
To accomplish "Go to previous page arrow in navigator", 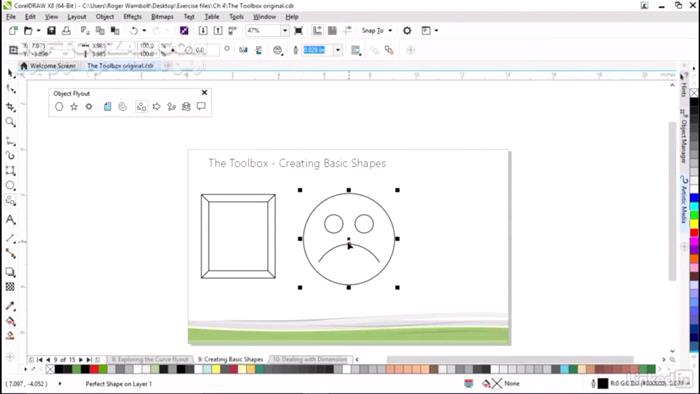I will coord(48,359).
